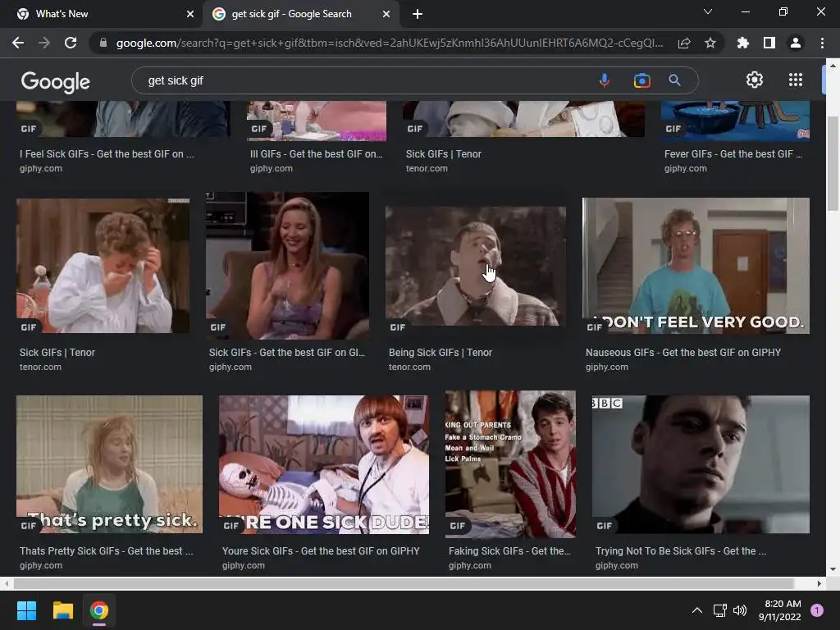
Task: Click the scroll down arrow on the vertical scrollbar
Action: click(832, 569)
